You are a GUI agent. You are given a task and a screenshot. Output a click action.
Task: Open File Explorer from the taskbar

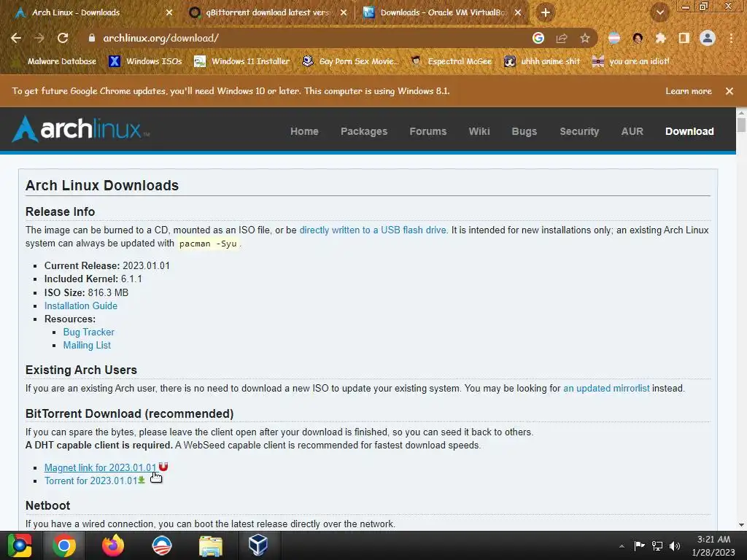(211, 545)
